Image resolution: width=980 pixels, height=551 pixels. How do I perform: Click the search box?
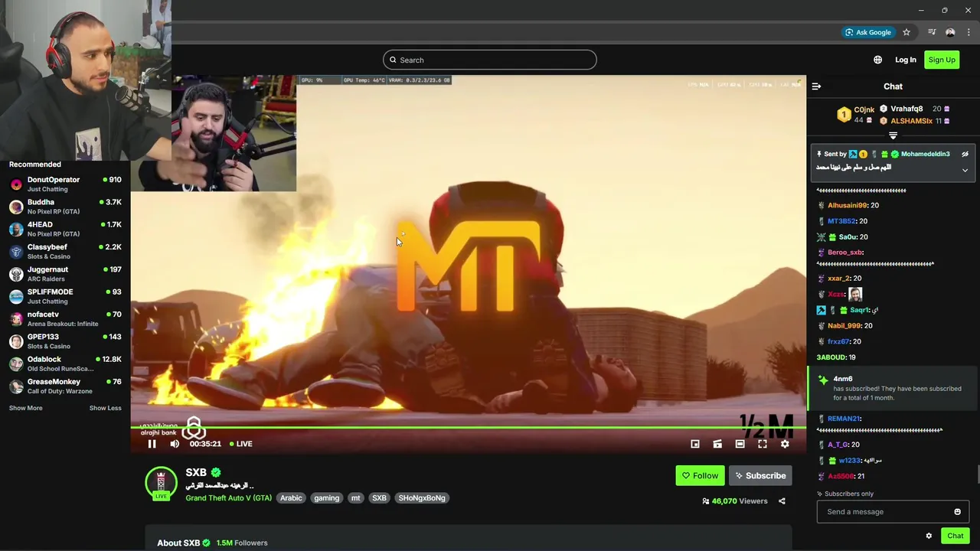(x=489, y=60)
